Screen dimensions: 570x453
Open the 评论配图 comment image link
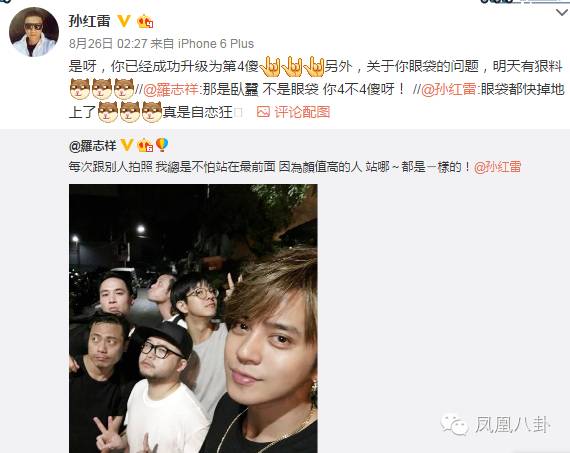coord(302,112)
